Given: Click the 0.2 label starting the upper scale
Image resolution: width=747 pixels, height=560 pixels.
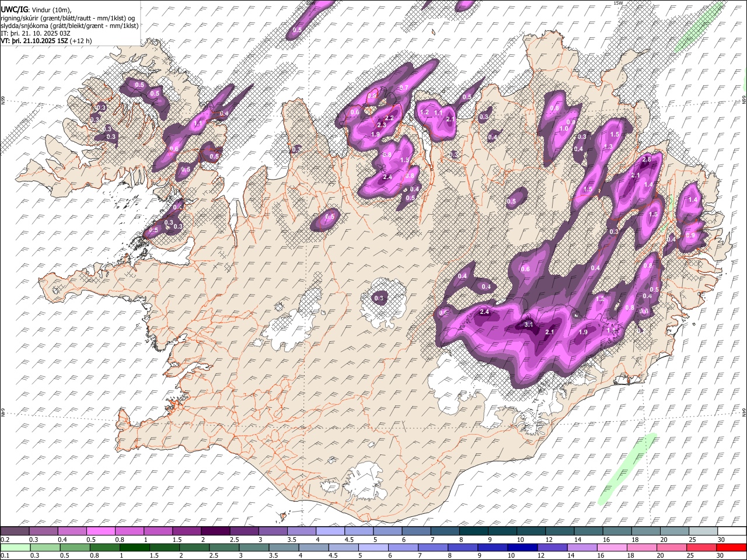Looking at the screenshot, I should (5, 540).
